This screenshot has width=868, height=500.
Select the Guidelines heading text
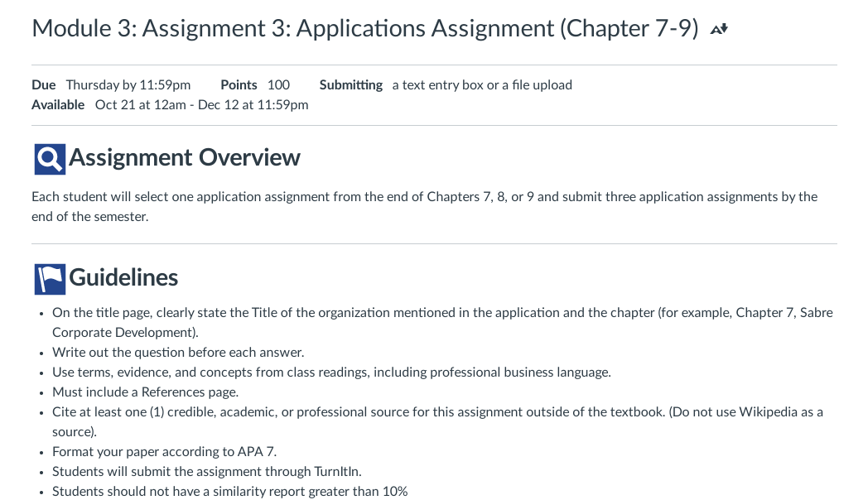[x=123, y=277]
